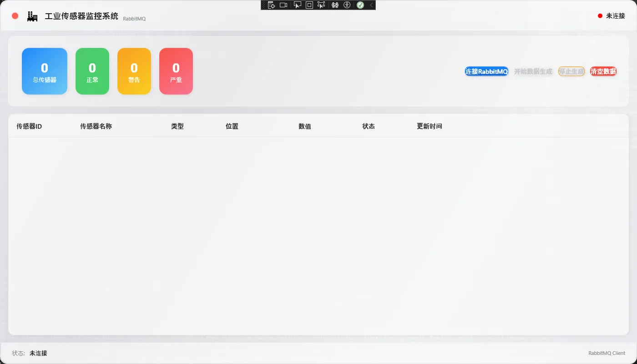Select the blue 总传感器 counter card
637x364 pixels.
[x=45, y=71]
